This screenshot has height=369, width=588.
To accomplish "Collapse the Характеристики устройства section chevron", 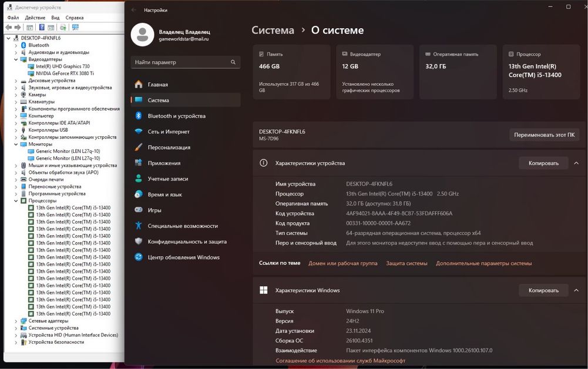I will tap(576, 163).
